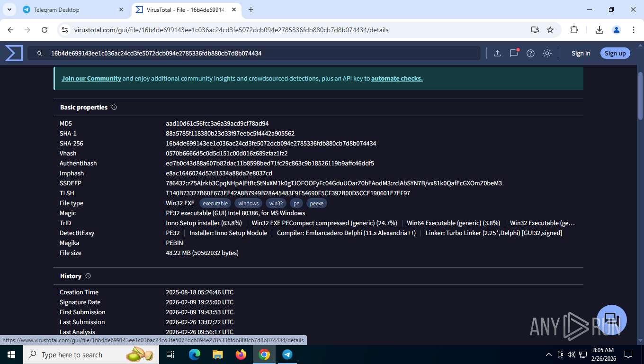Toggle light/dark theme sun icon
This screenshot has height=364, width=644.
click(x=547, y=53)
